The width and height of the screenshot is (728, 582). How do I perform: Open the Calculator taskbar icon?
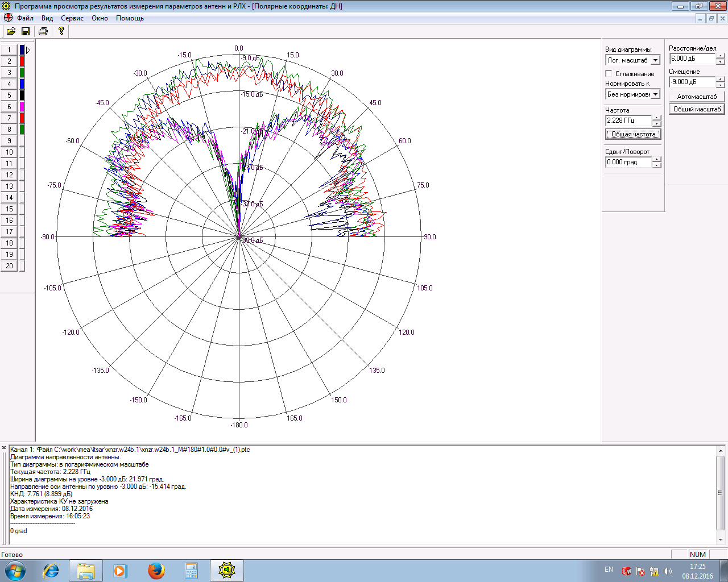point(192,570)
